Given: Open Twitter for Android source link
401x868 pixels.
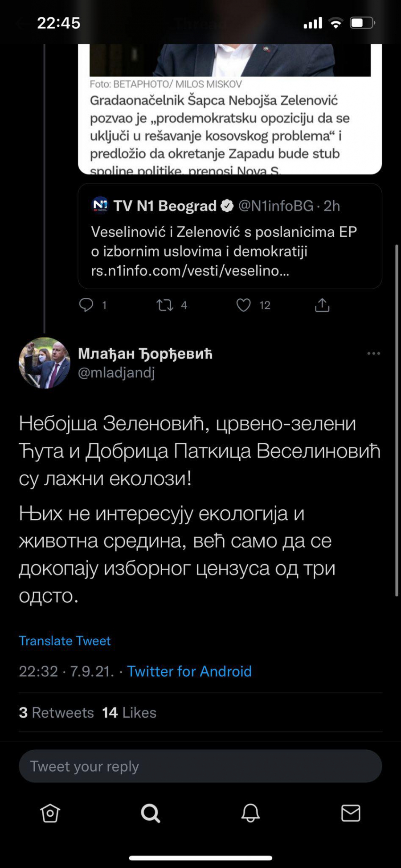Looking at the screenshot, I should [189, 671].
